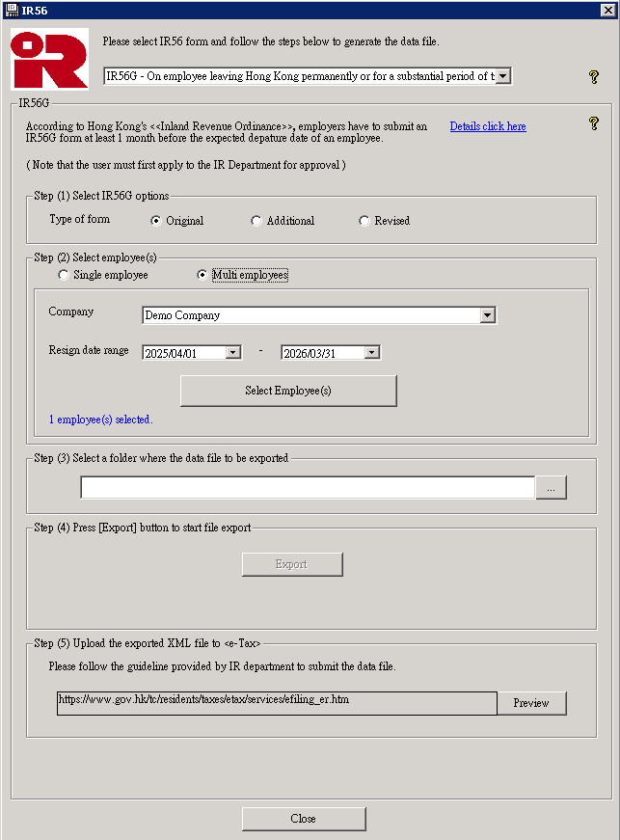Choose the Multi employees option
This screenshot has width=620, height=840.
[x=202, y=275]
